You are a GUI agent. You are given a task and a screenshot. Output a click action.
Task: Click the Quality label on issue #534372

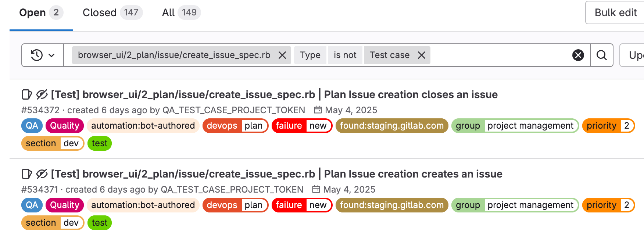65,126
